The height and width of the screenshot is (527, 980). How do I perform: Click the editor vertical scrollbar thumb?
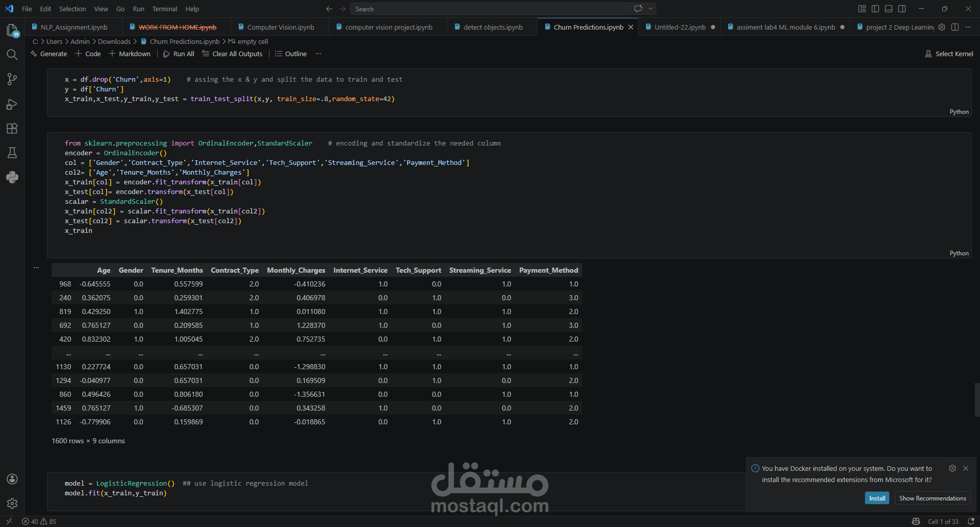tap(977, 400)
